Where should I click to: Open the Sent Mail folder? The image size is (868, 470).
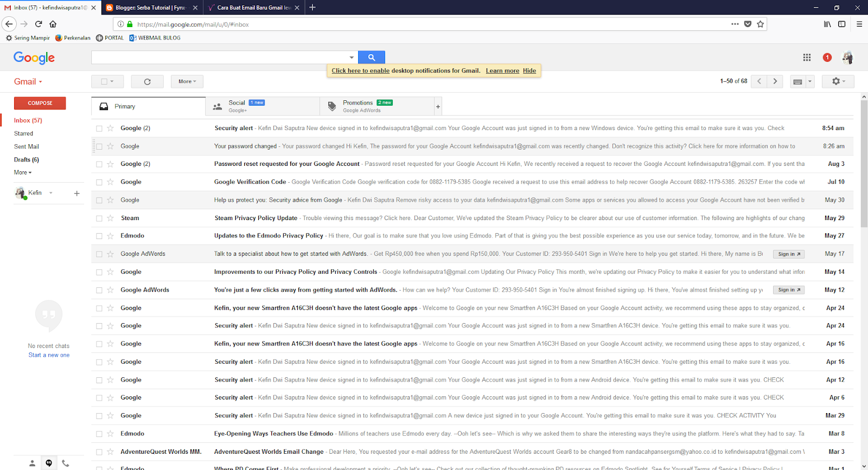27,146
